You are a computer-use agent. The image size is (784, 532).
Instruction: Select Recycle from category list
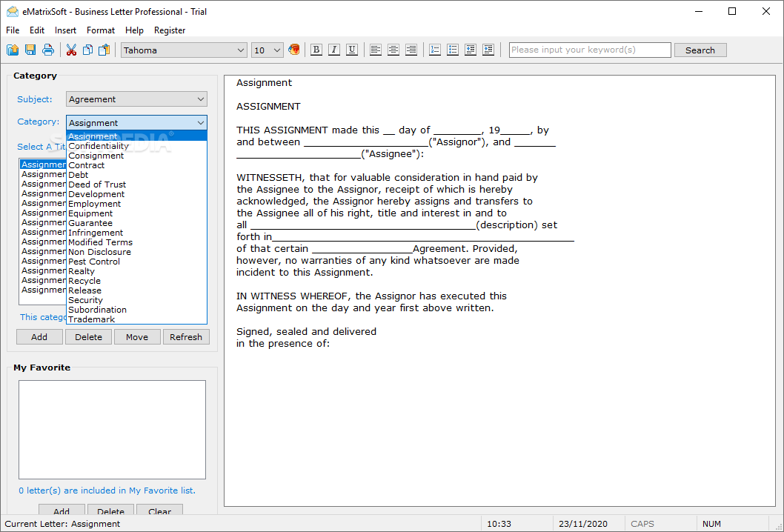coord(136,281)
